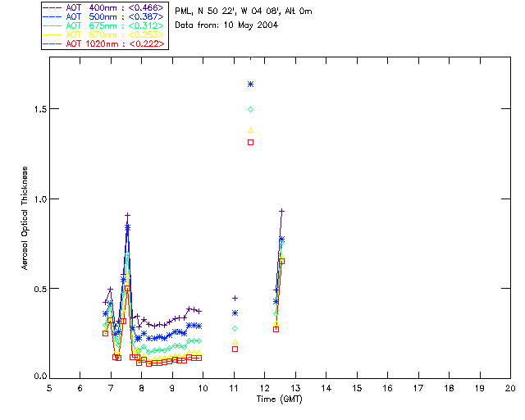Click the green diamond marker at time 11
Screen dimensions: 525x420
click(235, 329)
